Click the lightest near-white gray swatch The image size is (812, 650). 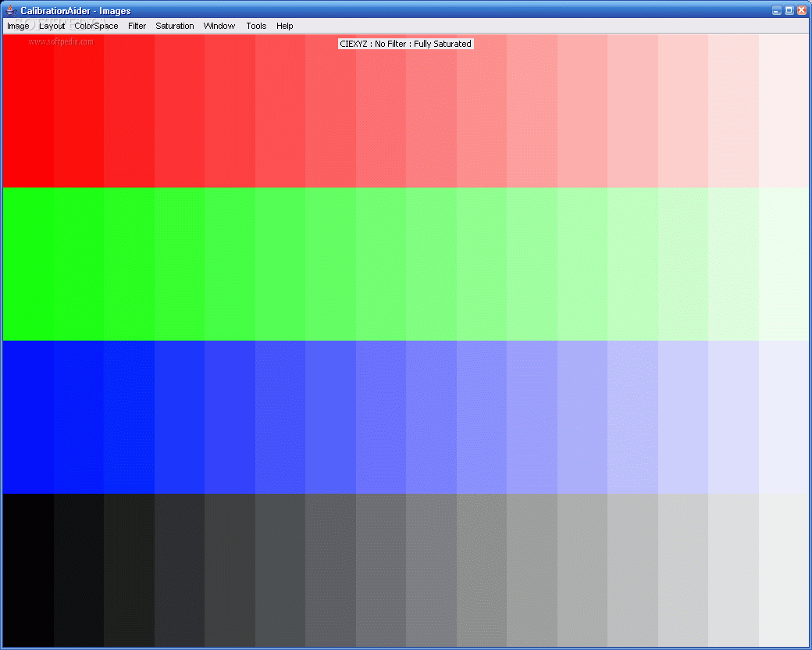pyautogui.click(x=784, y=570)
